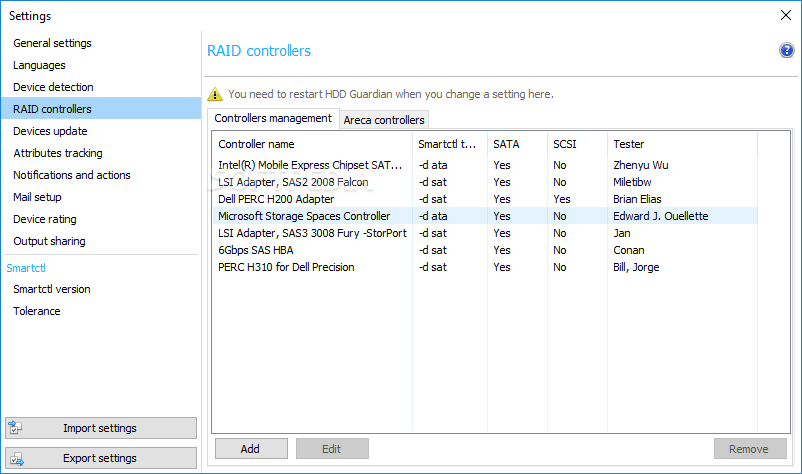Close the Settings window
The width and height of the screenshot is (802, 474).
(x=786, y=15)
